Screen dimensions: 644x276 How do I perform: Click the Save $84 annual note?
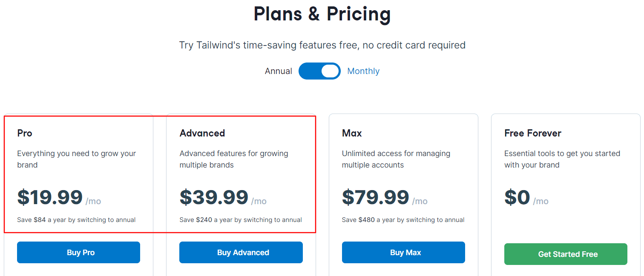(76, 220)
